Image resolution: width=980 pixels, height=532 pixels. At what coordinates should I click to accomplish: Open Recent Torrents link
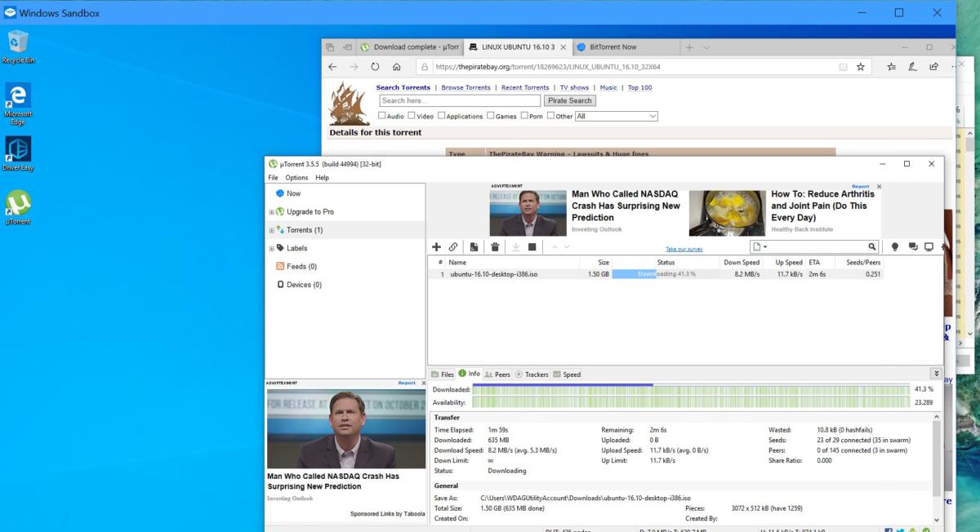[525, 87]
